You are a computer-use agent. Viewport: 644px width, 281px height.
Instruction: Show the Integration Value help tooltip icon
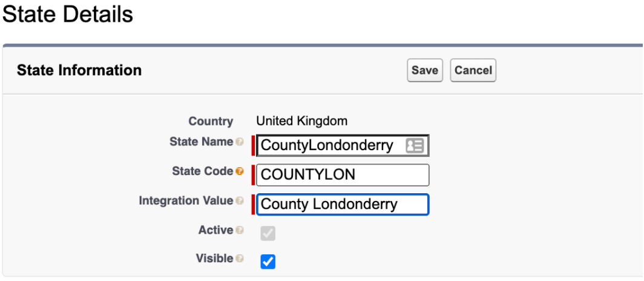pyautogui.click(x=240, y=201)
